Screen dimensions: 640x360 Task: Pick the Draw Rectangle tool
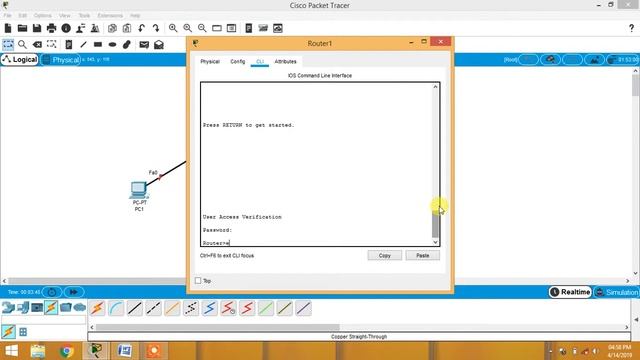coord(98,44)
